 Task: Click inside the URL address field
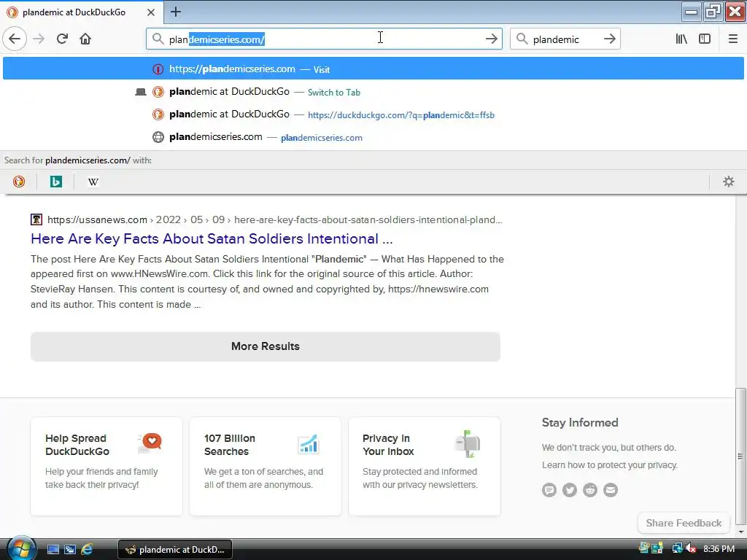[x=324, y=39]
